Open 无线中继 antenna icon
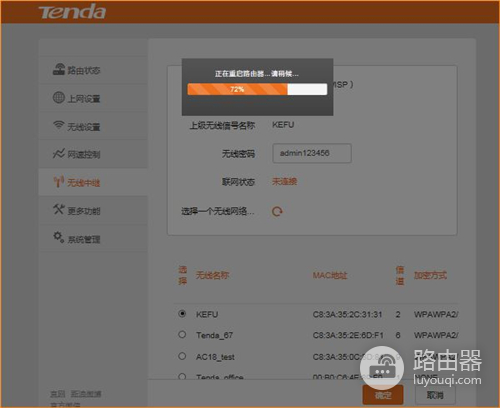Screen dimensions: 500x408 click(59, 182)
